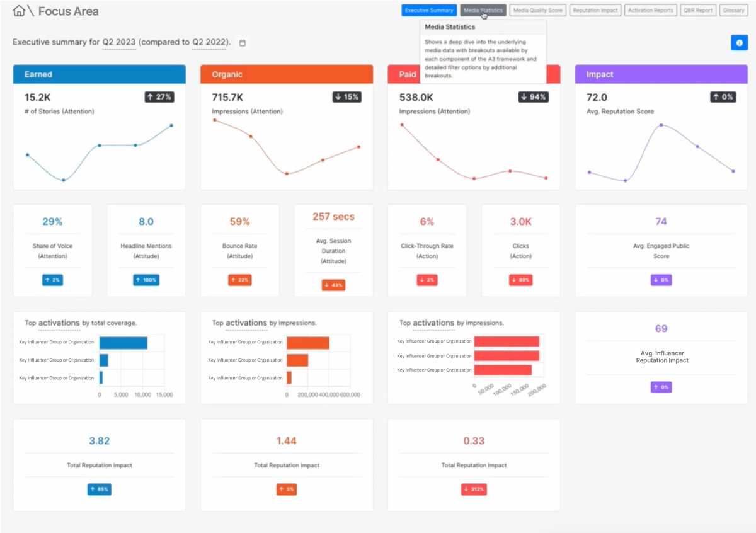Viewport: 756px width, 533px height.
Task: Open the Activation Reports page
Action: (x=651, y=10)
